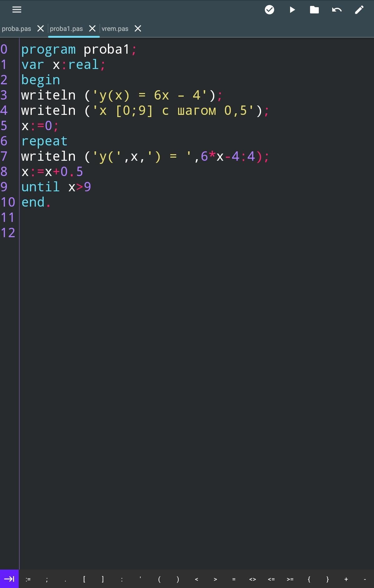Tap the pencil edit icon
This screenshot has width=374, height=588.
point(359,10)
